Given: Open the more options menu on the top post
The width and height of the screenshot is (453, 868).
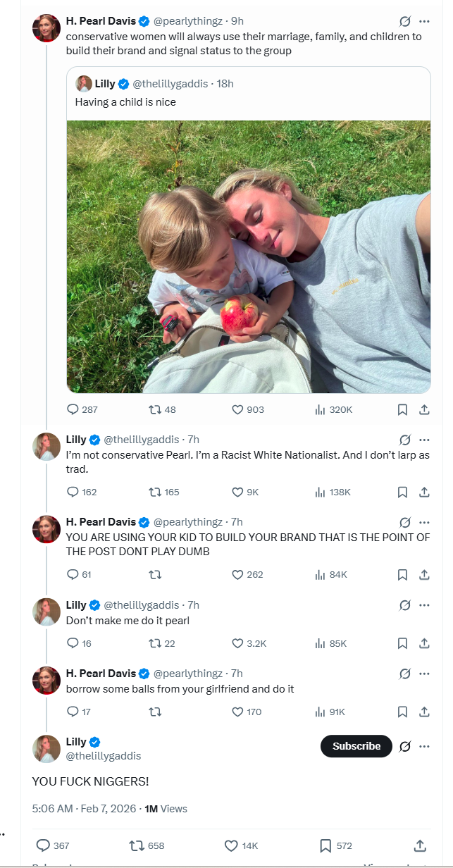Looking at the screenshot, I should click(424, 21).
